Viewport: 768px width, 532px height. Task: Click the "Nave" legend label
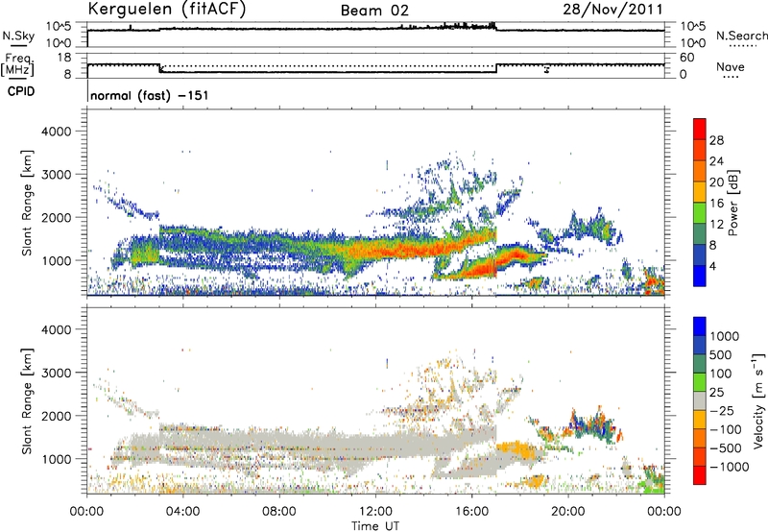tap(731, 66)
